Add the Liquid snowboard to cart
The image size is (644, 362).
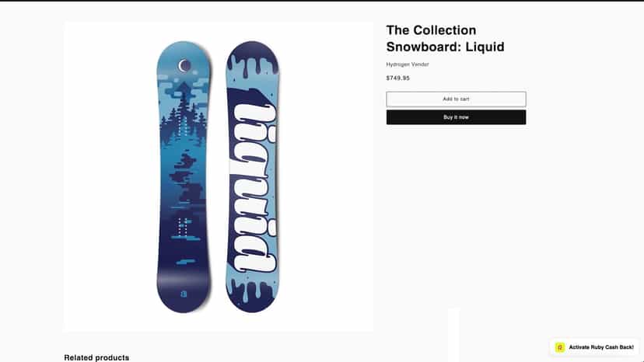[x=456, y=99]
